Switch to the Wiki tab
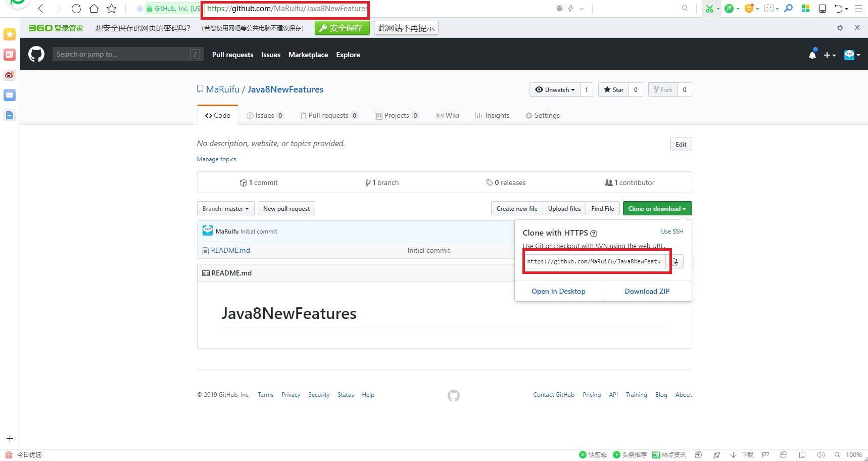868x461 pixels. 448,115
